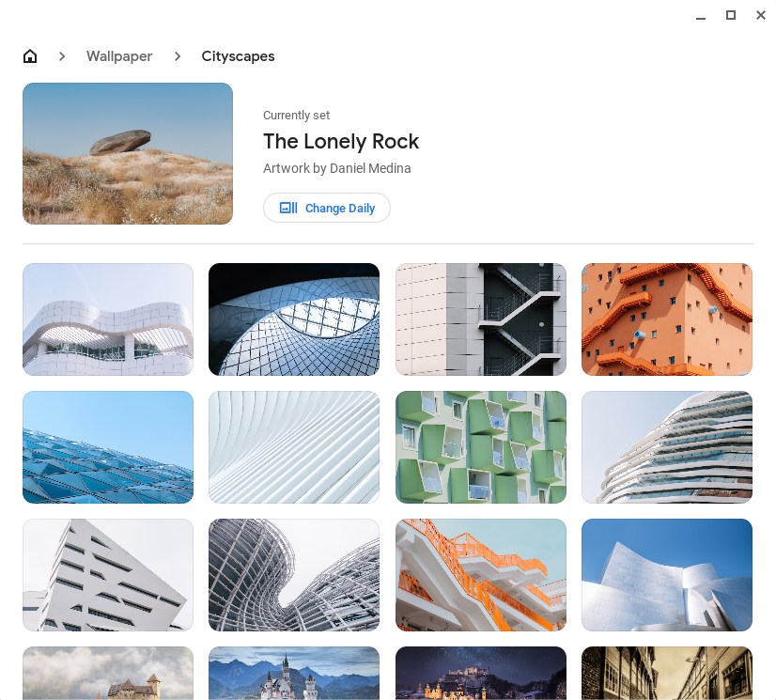Viewport: 776px width, 700px height.
Task: Pick the twisted steel grid structure wallpaper
Action: click(294, 575)
